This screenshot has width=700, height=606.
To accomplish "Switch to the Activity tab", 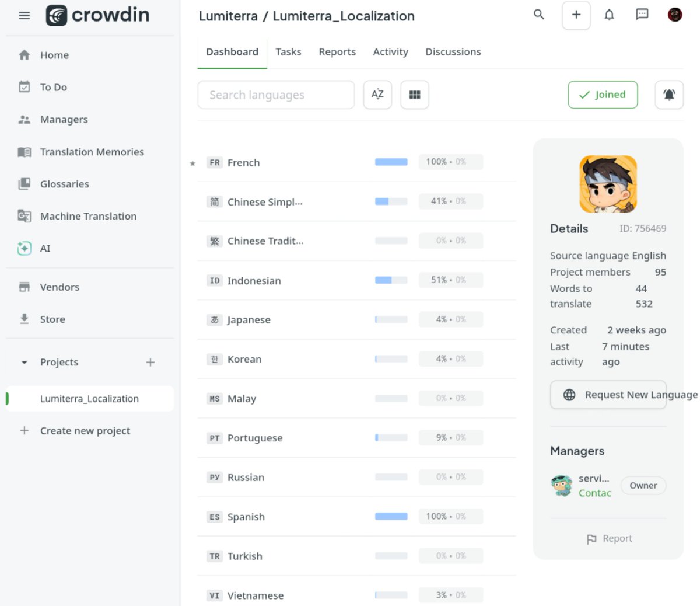I will [x=390, y=52].
